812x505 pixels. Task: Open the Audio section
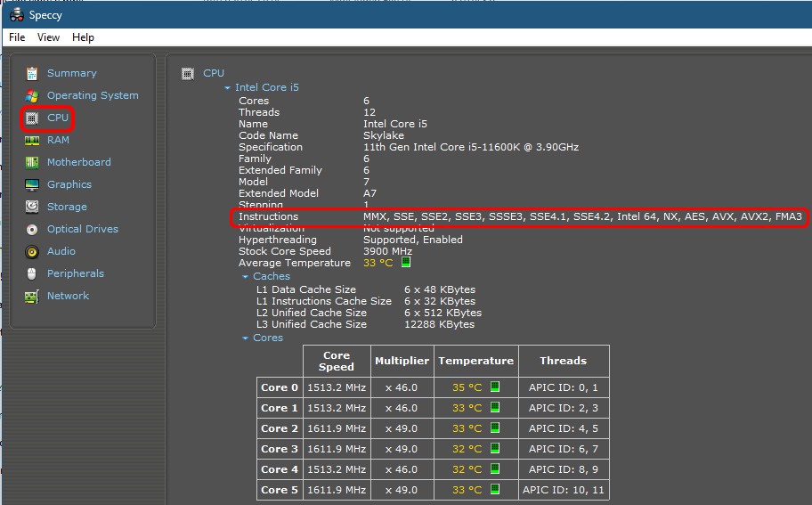point(61,252)
